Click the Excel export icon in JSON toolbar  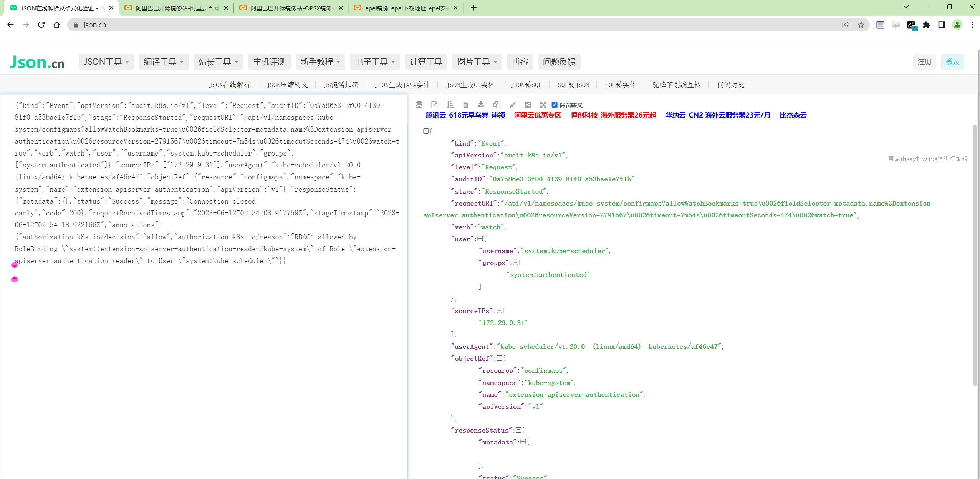tap(434, 104)
